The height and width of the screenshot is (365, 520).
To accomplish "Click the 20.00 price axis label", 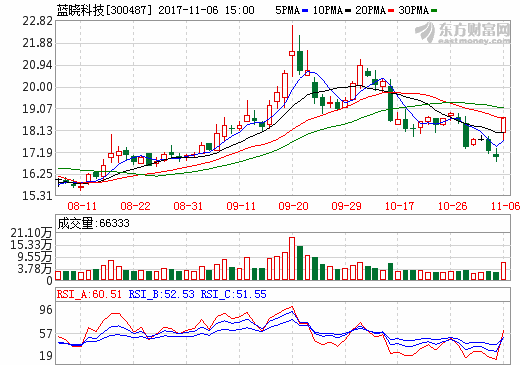I will pyautogui.click(x=37, y=87).
